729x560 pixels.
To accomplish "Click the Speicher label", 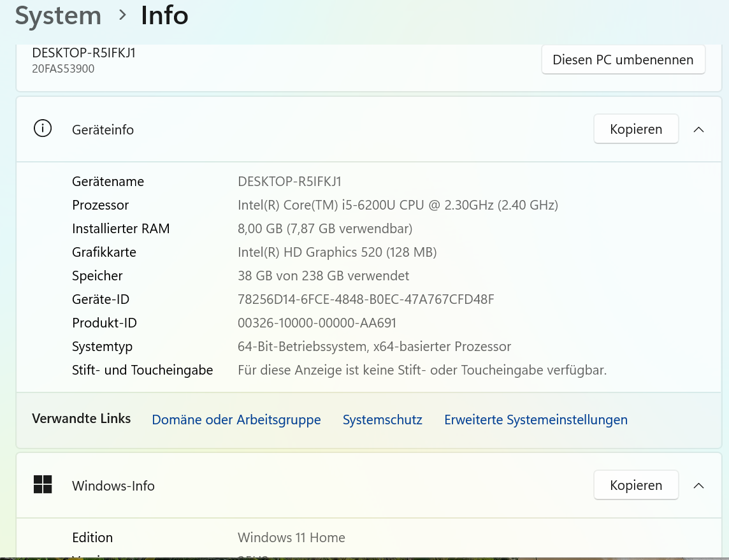I will (x=97, y=276).
